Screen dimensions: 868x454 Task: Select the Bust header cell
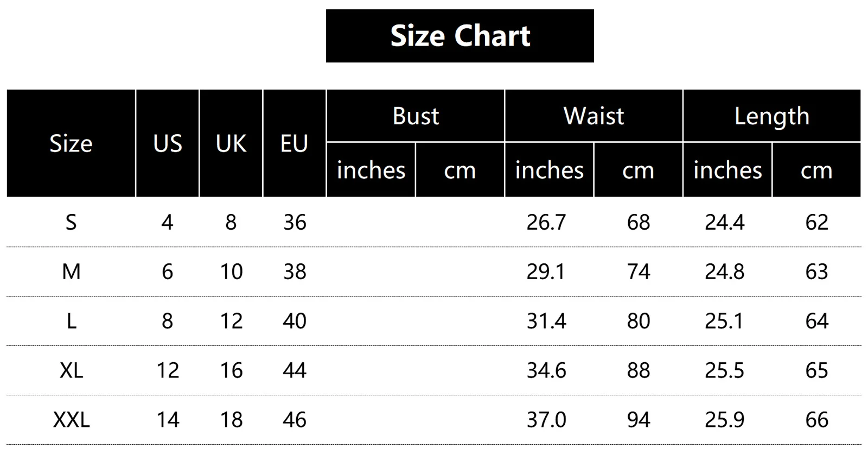pos(416,116)
